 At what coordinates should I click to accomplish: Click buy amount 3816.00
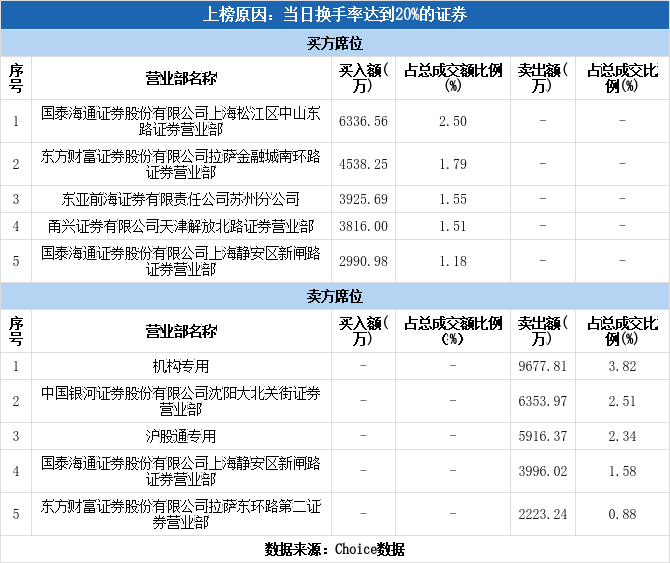tap(363, 226)
